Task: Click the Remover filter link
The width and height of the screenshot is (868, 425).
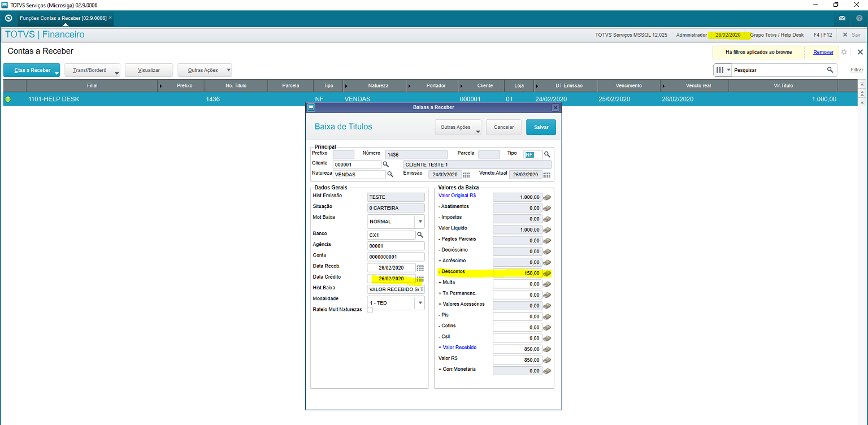Action: coord(823,52)
